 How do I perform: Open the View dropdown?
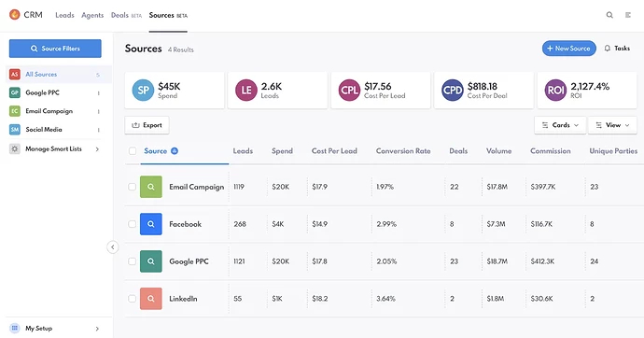coord(612,125)
